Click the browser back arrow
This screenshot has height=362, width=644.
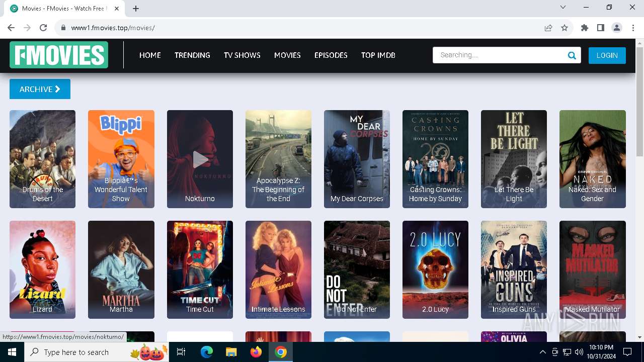(x=11, y=28)
